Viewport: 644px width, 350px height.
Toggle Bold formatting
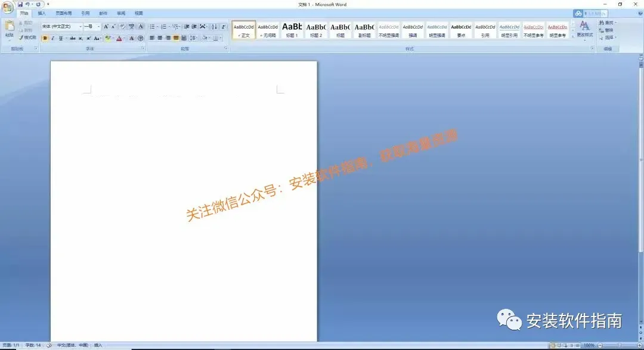[45, 38]
